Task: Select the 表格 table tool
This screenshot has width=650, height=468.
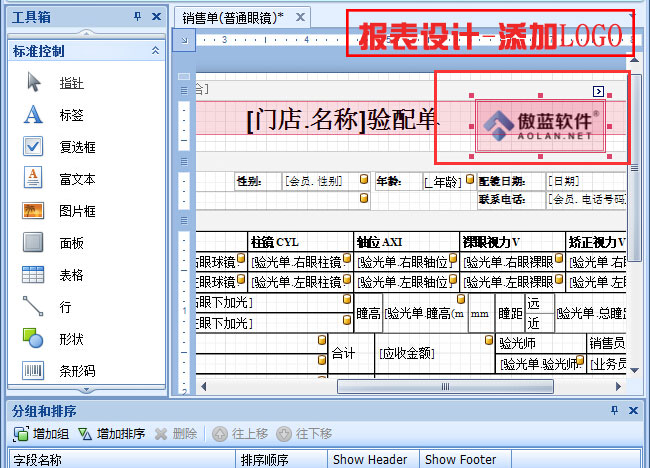Action: (70, 275)
